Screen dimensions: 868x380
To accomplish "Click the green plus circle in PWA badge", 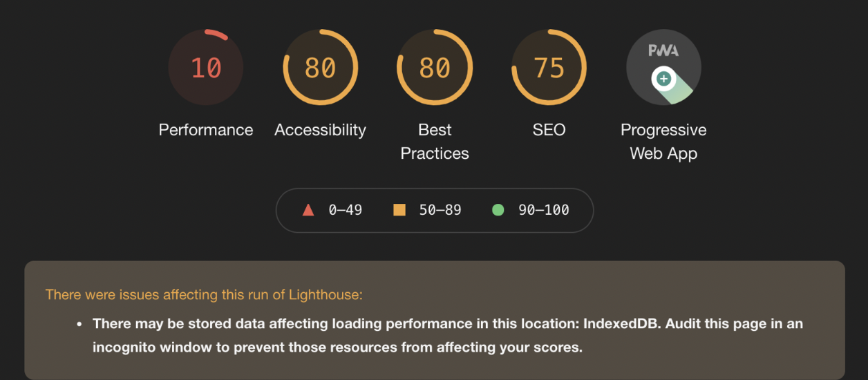I will pos(663,79).
